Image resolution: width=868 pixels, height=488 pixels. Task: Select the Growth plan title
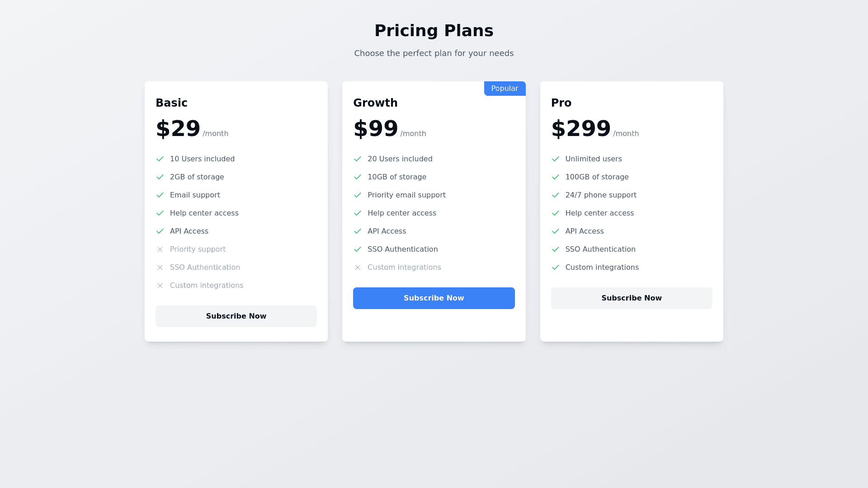click(375, 103)
